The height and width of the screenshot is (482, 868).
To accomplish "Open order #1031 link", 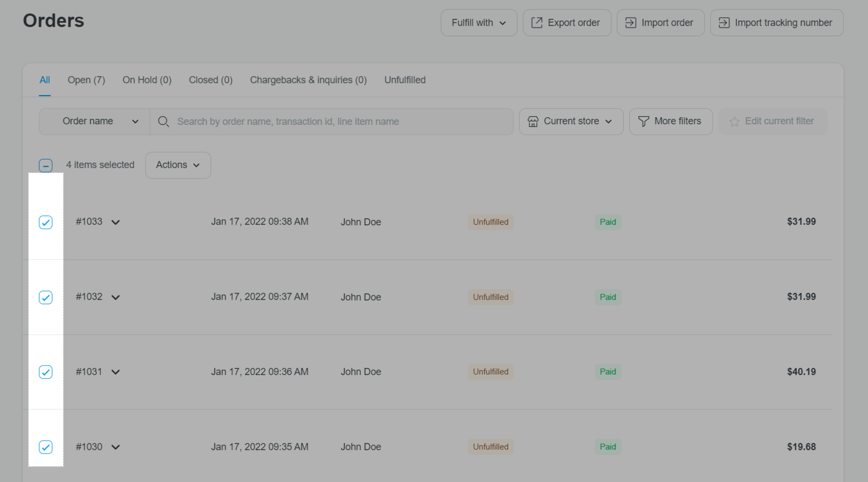I will click(89, 371).
